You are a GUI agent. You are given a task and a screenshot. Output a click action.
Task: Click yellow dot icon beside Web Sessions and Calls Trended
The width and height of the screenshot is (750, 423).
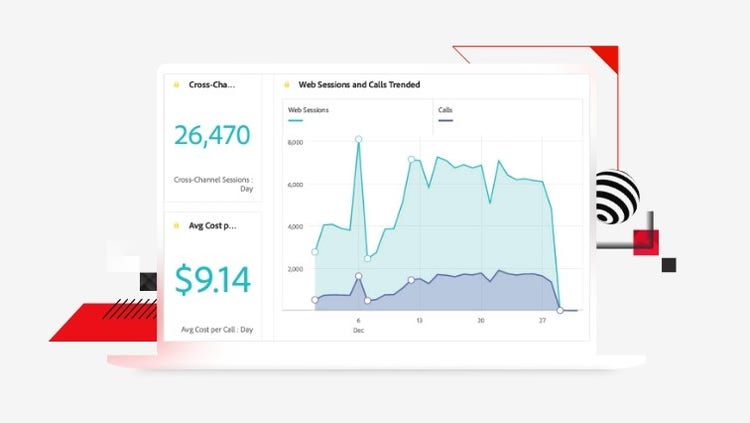[x=287, y=85]
